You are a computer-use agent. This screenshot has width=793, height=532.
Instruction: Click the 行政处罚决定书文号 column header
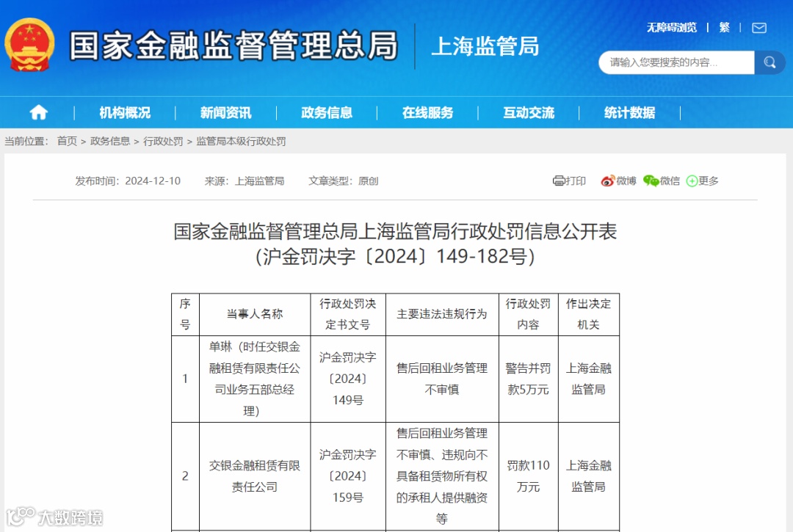(348, 314)
